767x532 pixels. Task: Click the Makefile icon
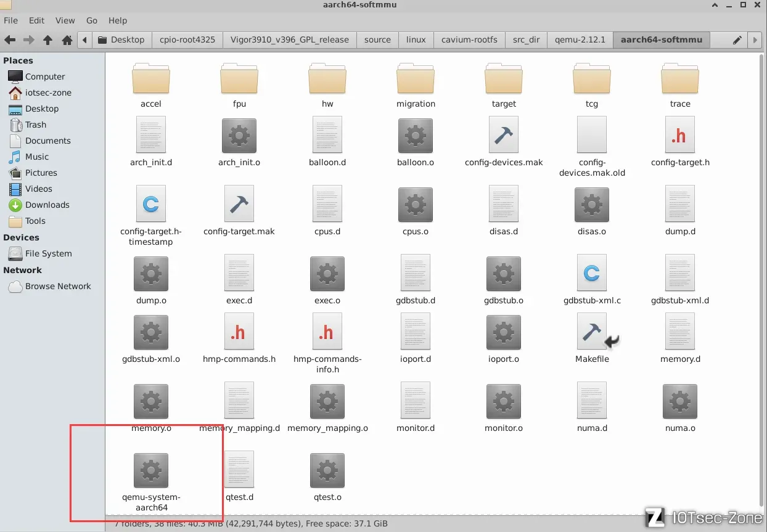(x=592, y=332)
